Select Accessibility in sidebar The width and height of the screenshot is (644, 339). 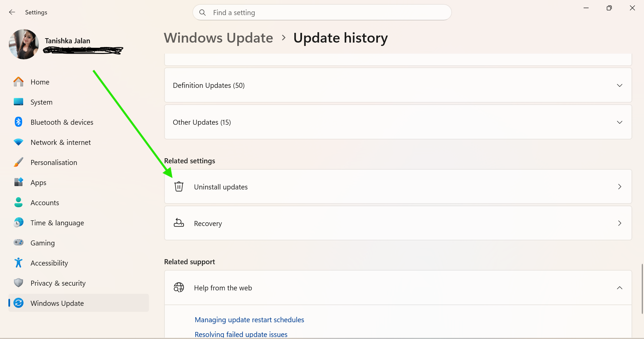coord(79,263)
